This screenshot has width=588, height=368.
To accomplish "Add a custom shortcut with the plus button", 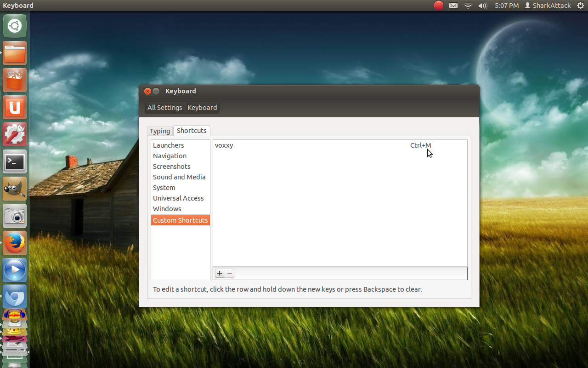I will [220, 273].
